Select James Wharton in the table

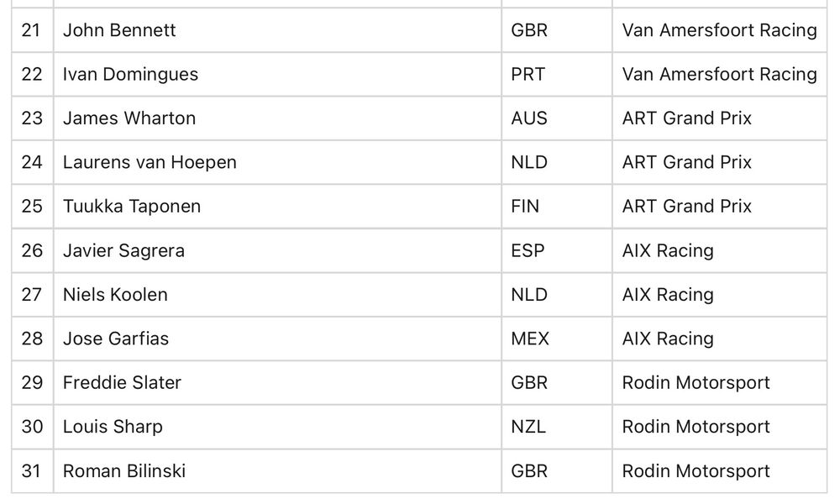(x=129, y=118)
